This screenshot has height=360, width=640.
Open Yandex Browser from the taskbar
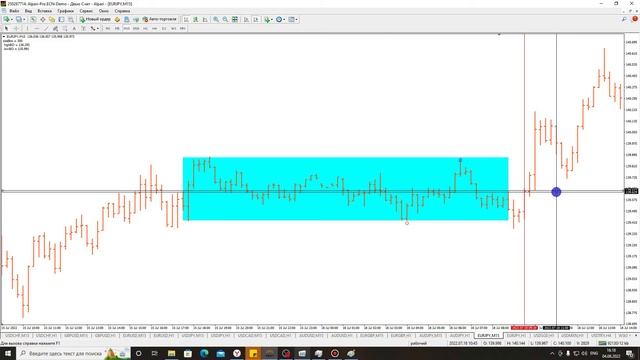pos(237,353)
